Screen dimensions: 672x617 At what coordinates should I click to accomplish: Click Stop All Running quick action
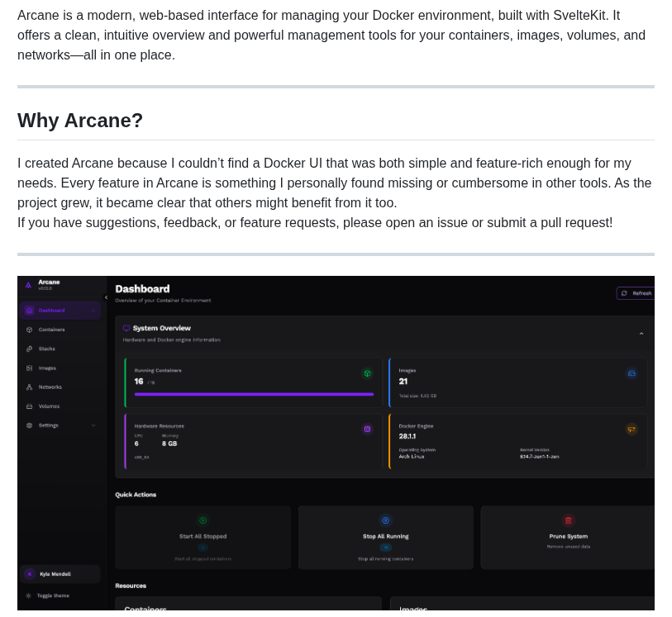386,538
